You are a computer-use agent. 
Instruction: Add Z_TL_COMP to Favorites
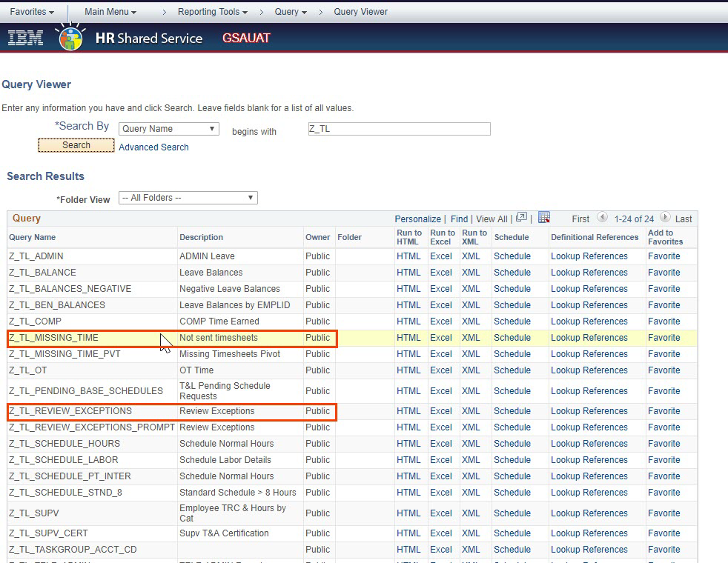coord(664,321)
